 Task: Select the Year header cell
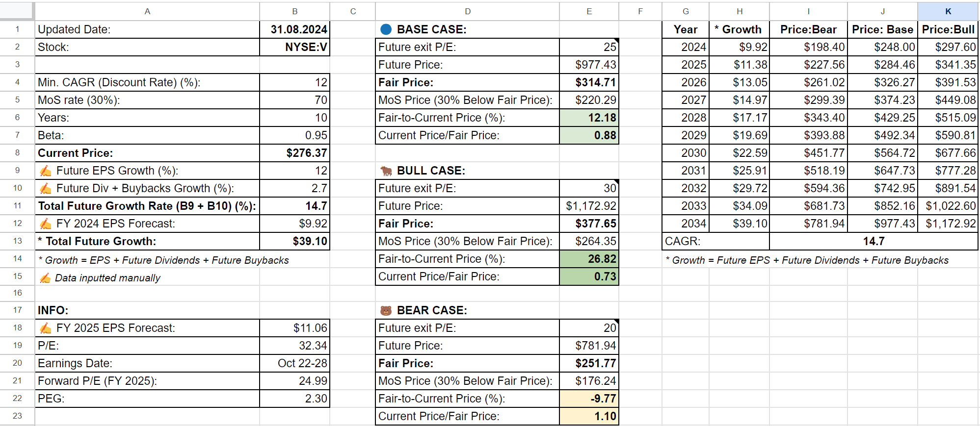(x=686, y=29)
